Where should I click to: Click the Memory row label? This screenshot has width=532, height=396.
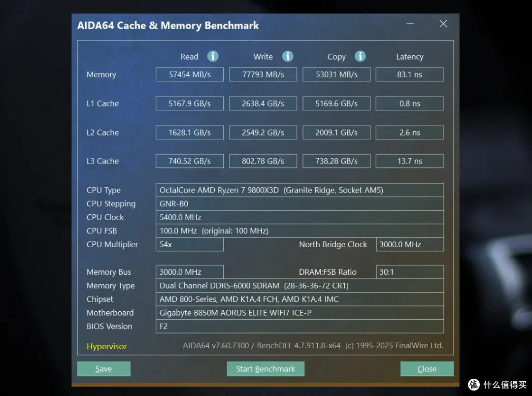(x=101, y=75)
